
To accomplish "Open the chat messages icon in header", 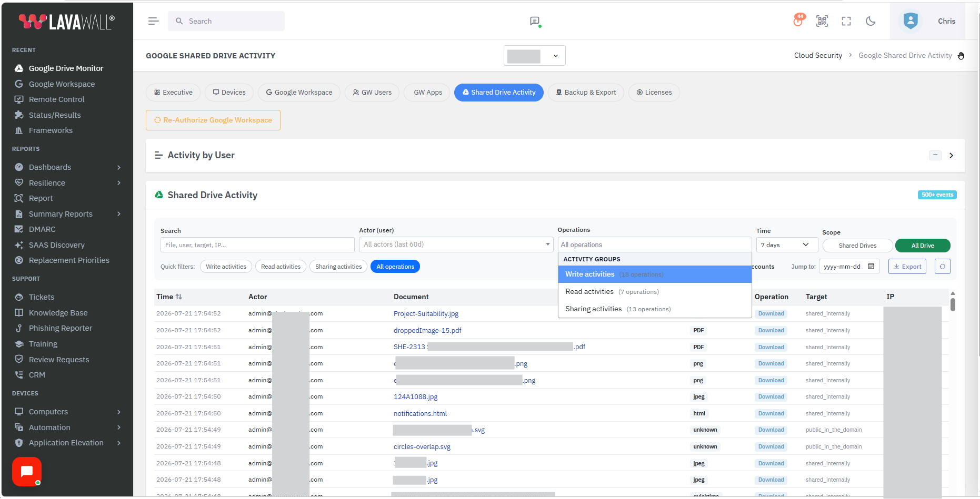I will 535,21.
